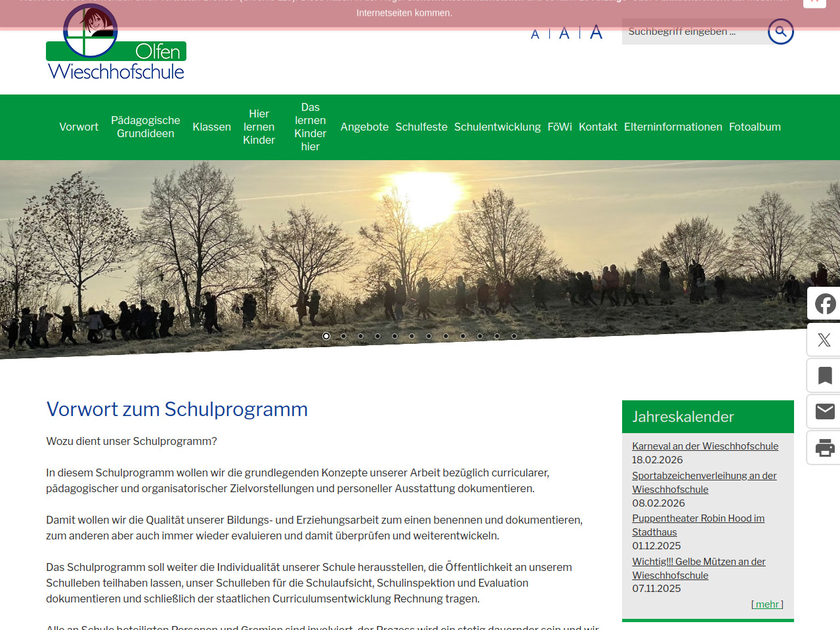Open the Klassen menu
Screen dimensions: 840x630
click(x=211, y=127)
